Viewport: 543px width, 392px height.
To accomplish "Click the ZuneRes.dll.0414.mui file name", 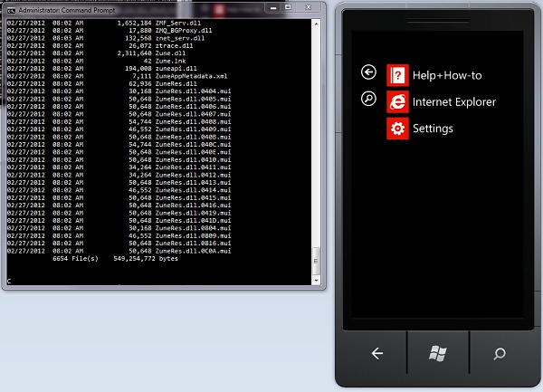I will click(194, 190).
